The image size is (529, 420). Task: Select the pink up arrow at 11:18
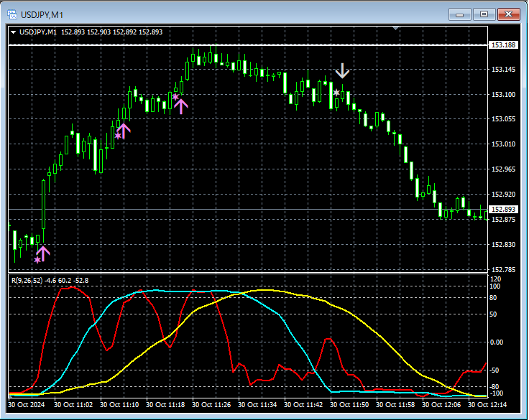pos(180,106)
